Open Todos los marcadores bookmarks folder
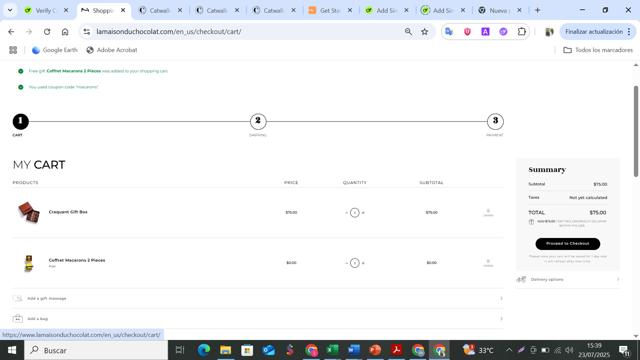The height and width of the screenshot is (360, 640). (x=598, y=50)
